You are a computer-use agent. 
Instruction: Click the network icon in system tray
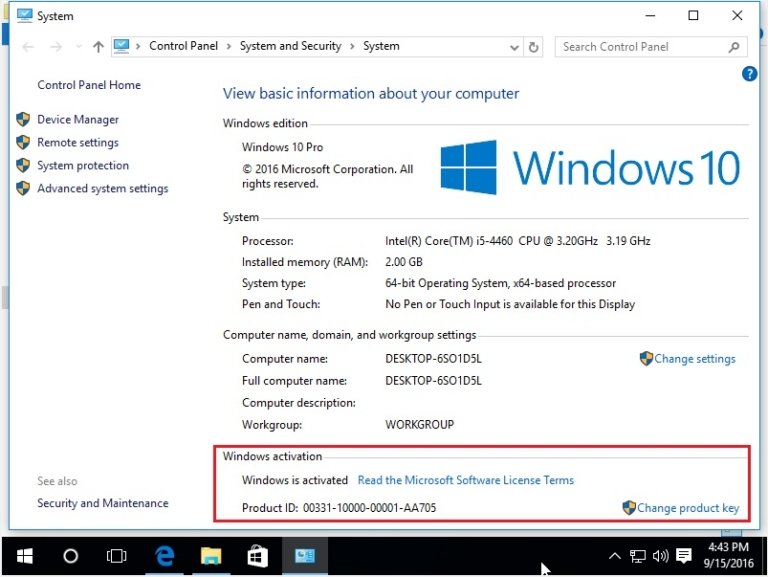point(637,556)
